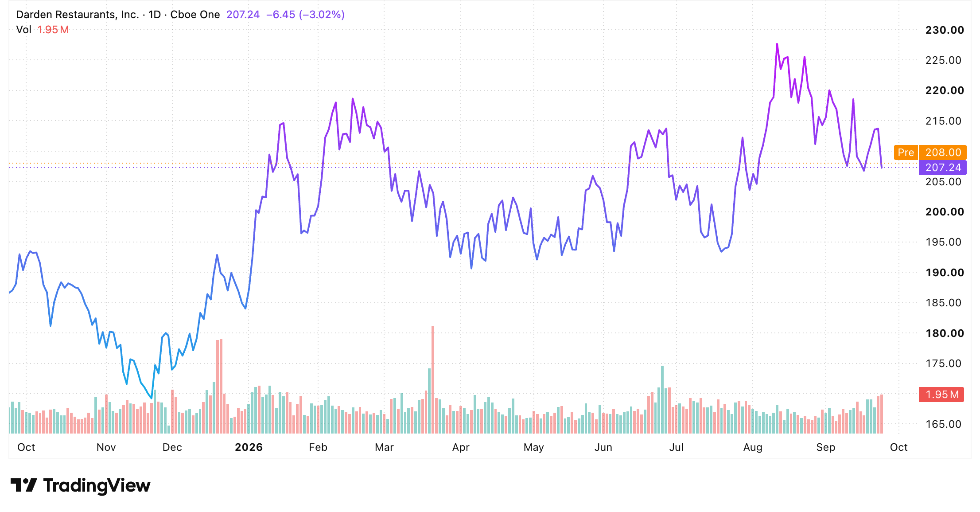Screen dimensions: 980x512
Task: Click the Sep label on time axis
Action: pyautogui.click(x=826, y=447)
